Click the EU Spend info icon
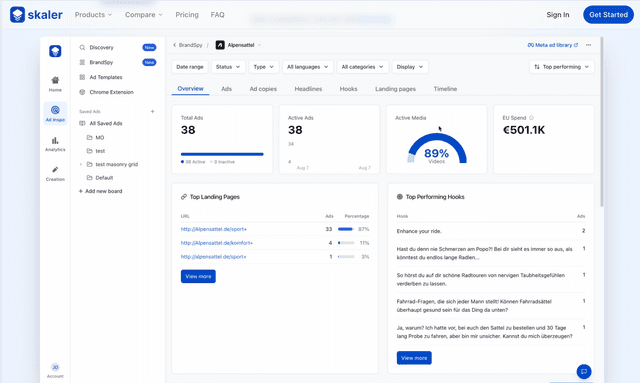The height and width of the screenshot is (383, 640). 531,118
